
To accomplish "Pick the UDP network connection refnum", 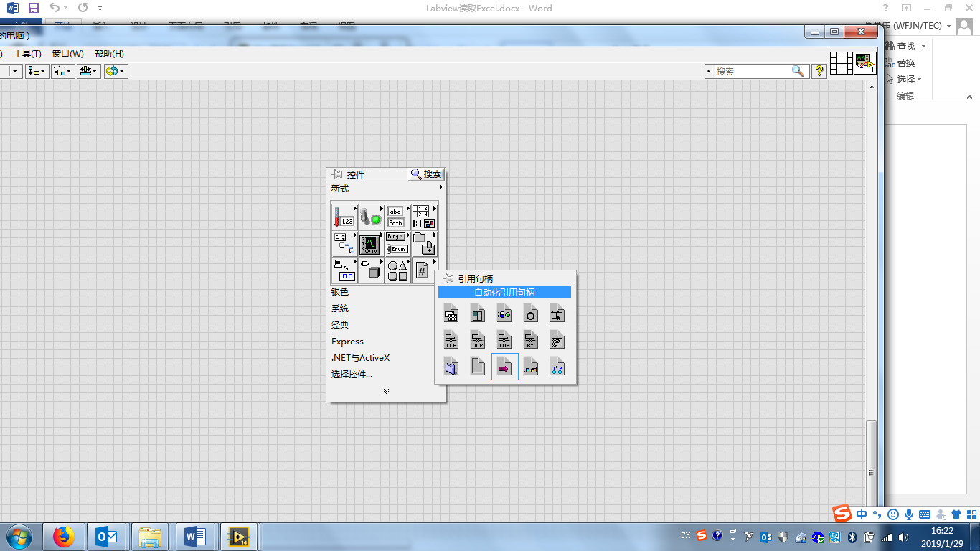I will (x=477, y=339).
